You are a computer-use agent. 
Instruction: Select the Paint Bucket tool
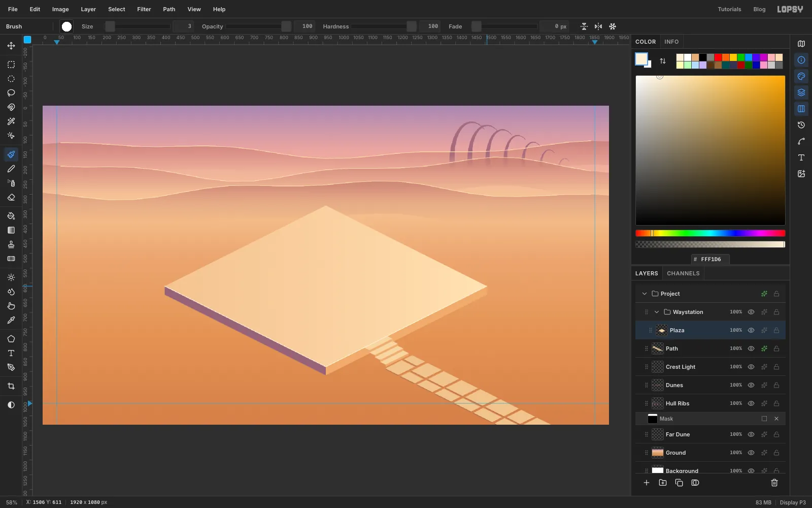11,216
